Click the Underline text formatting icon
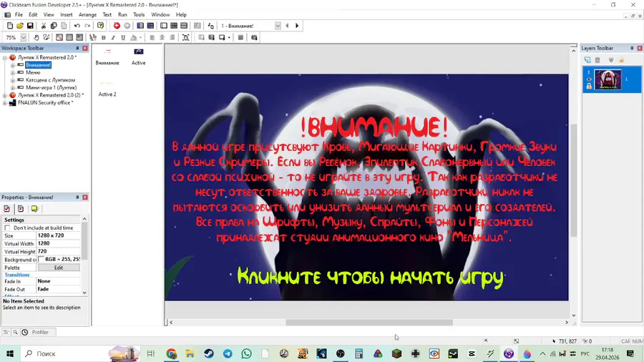 pyautogui.click(x=123, y=37)
